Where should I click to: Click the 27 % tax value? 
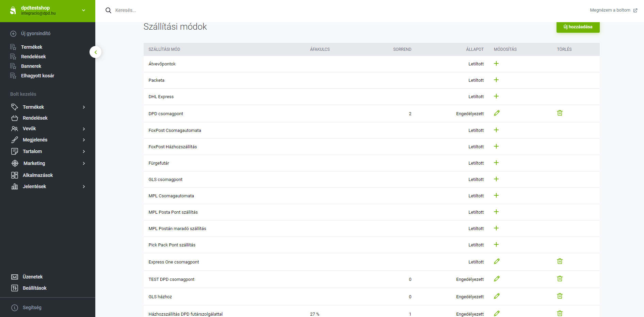315,314
